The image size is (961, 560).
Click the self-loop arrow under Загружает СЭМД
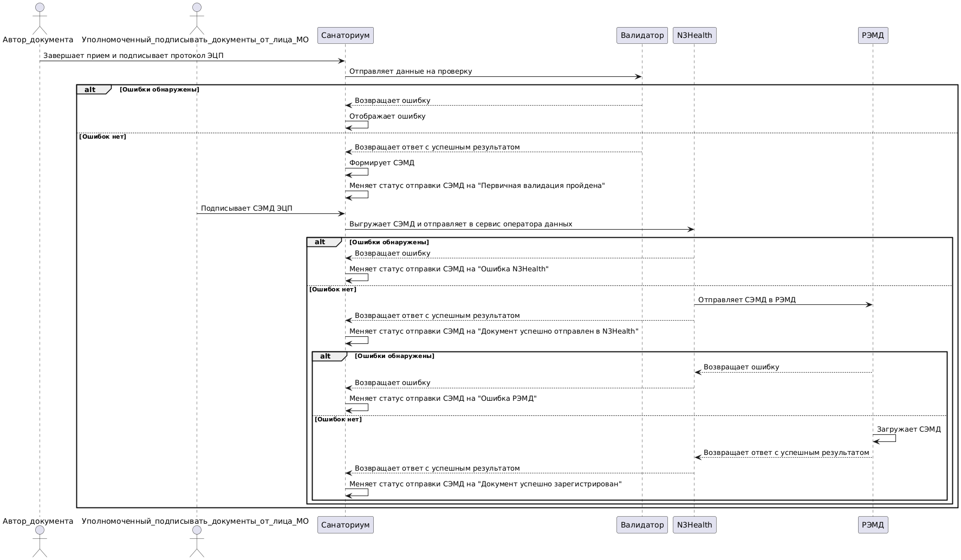885,438
